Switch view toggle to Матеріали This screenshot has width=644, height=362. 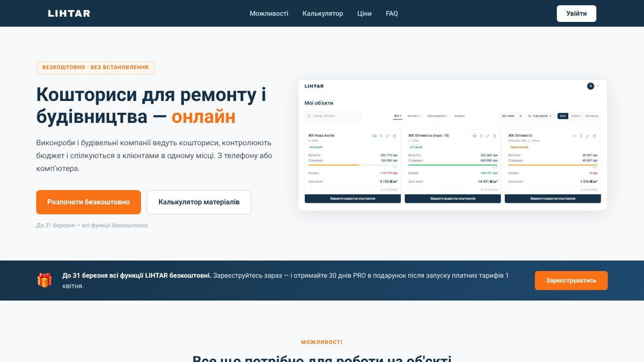[x=592, y=116]
